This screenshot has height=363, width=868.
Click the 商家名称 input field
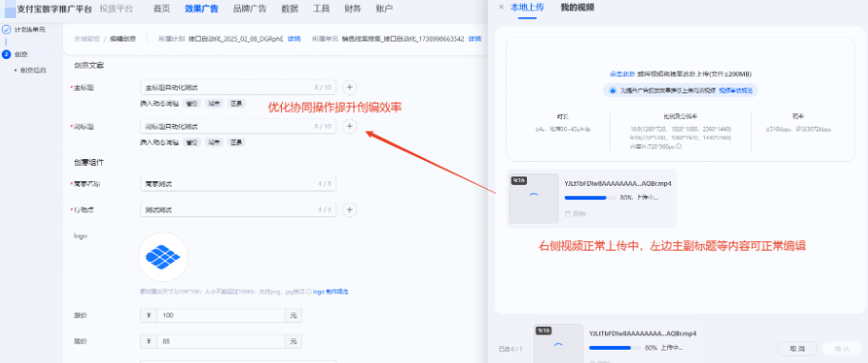click(238, 184)
